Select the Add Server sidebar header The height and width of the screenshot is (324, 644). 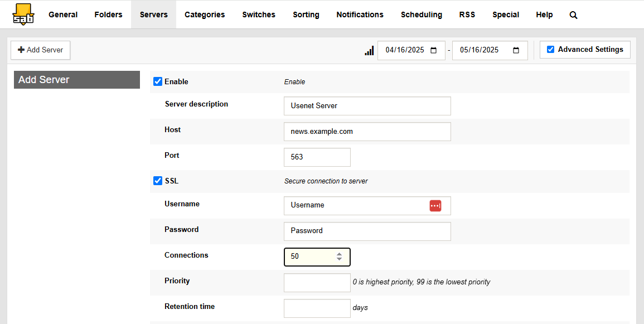coord(77,80)
